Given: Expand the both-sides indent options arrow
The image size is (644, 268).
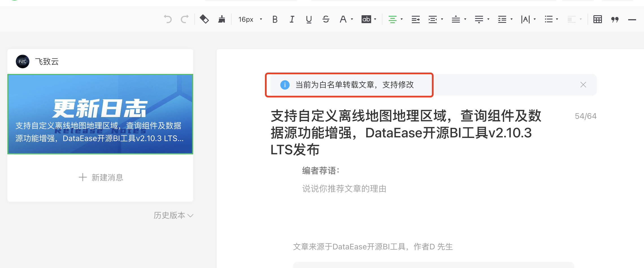Looking at the screenshot, I should [x=442, y=19].
